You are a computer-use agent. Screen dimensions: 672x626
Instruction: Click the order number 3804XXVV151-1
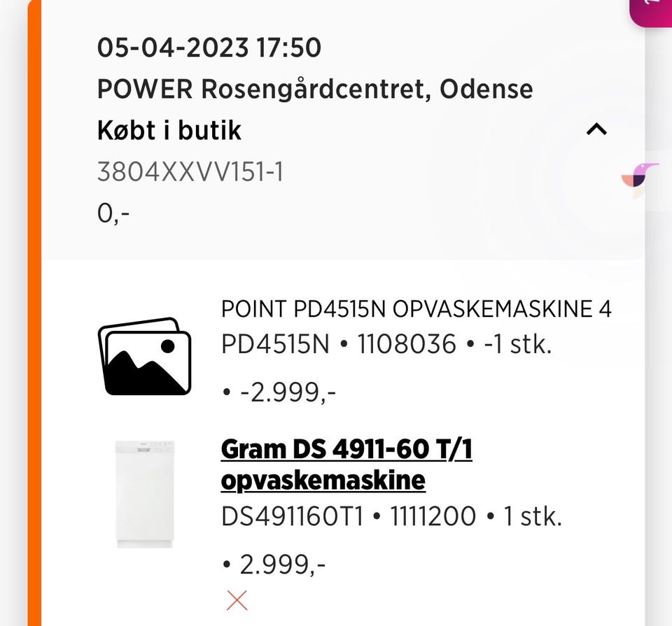[190, 172]
